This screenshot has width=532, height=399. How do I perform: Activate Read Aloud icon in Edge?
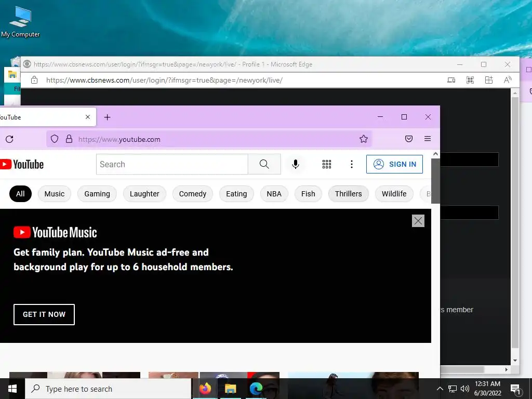(x=508, y=80)
